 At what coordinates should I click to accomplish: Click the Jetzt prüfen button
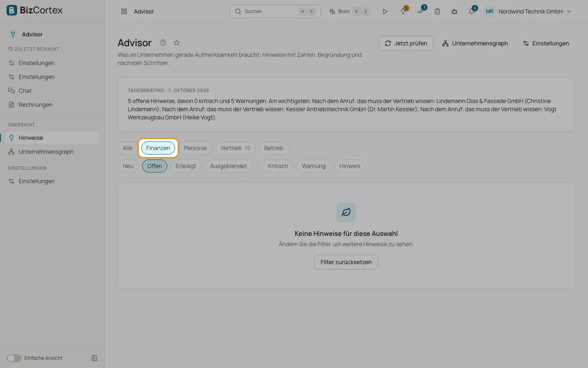pyautogui.click(x=406, y=43)
